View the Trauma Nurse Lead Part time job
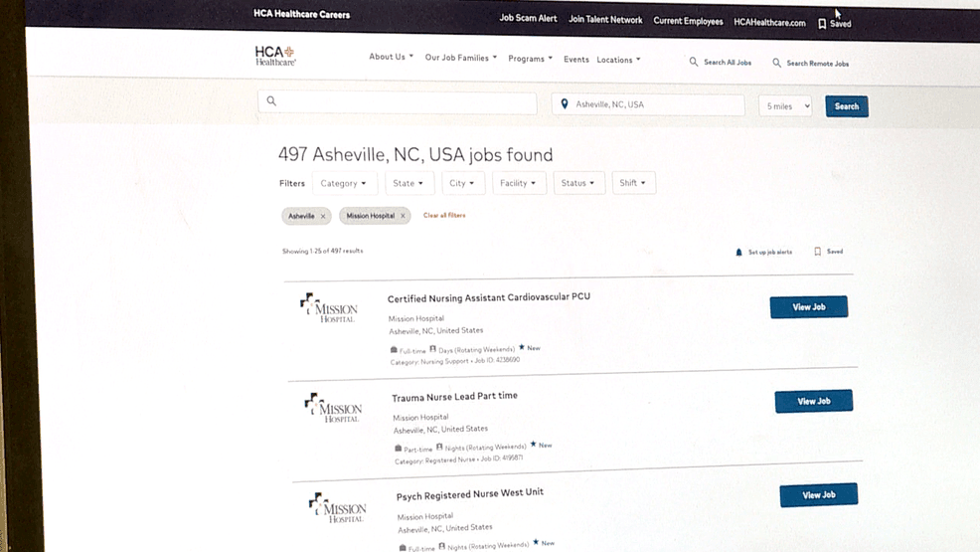Image resolution: width=980 pixels, height=552 pixels. [814, 402]
